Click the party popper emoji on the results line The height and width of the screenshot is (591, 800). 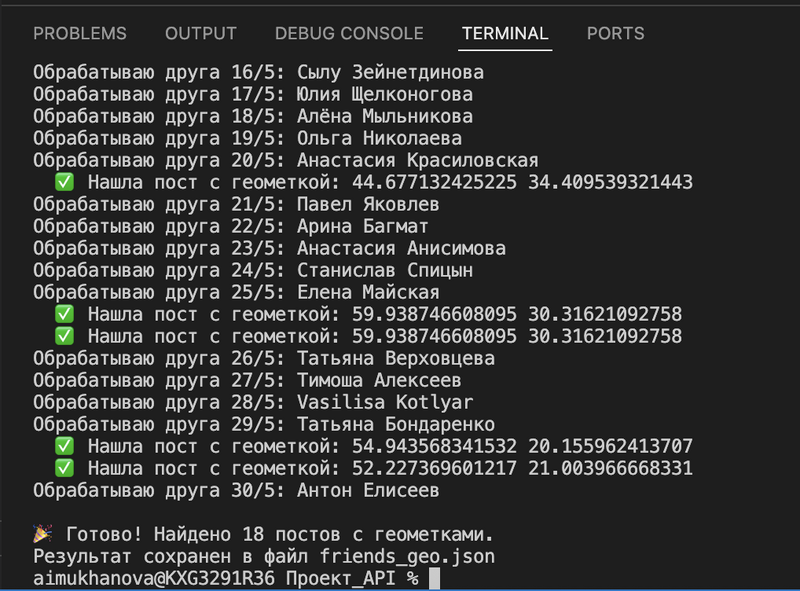41,533
